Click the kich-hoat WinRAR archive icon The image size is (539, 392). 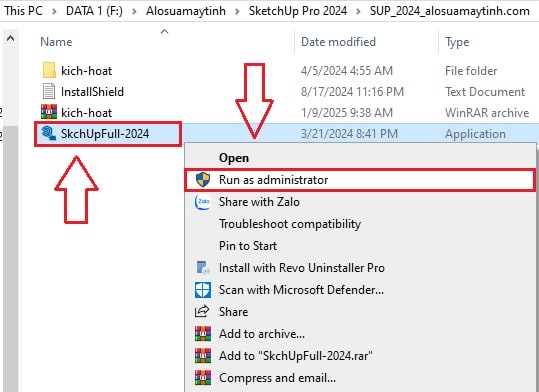tap(49, 112)
